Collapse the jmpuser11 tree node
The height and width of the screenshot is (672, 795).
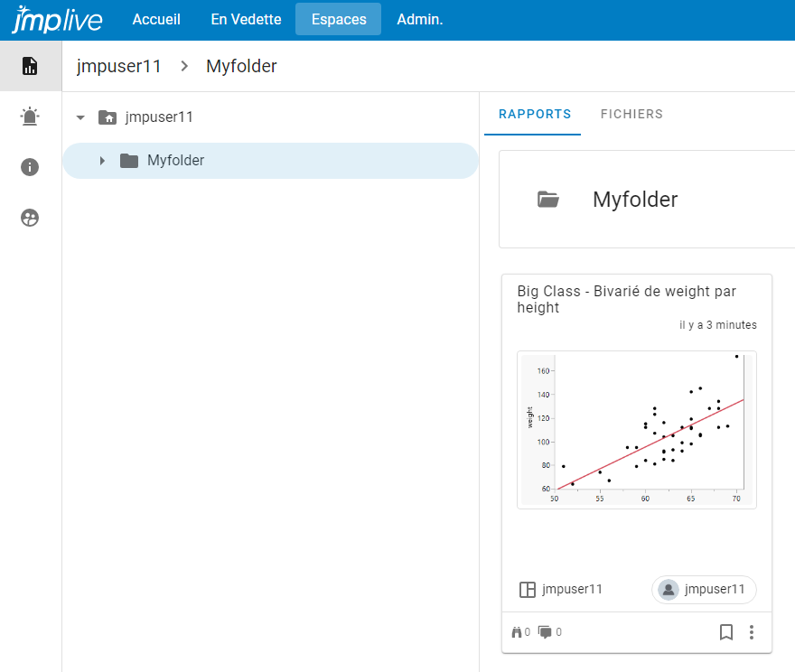(80, 117)
